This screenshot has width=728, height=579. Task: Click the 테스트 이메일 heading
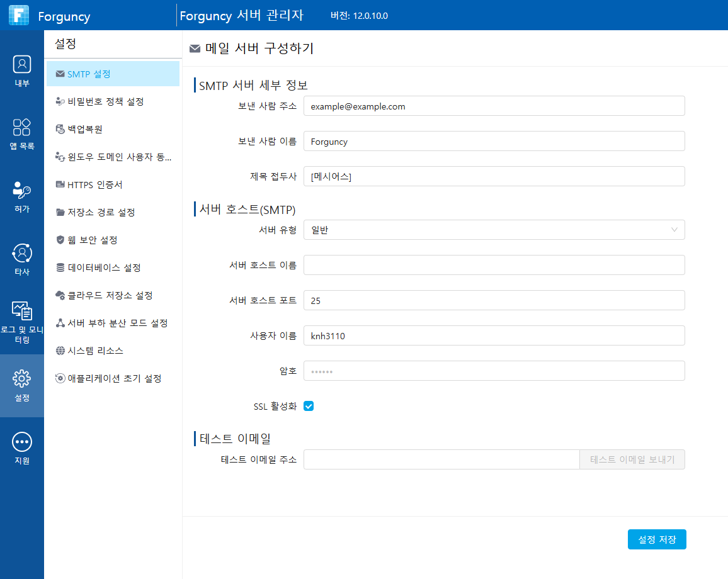click(235, 439)
